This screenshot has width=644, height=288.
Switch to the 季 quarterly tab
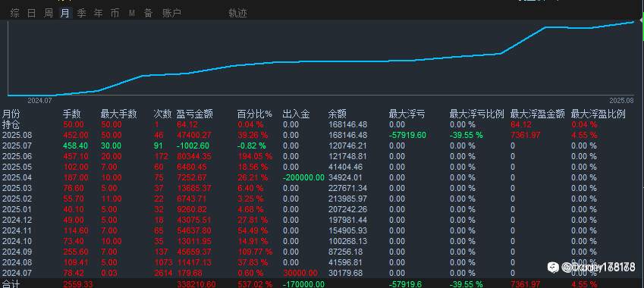tap(82, 13)
